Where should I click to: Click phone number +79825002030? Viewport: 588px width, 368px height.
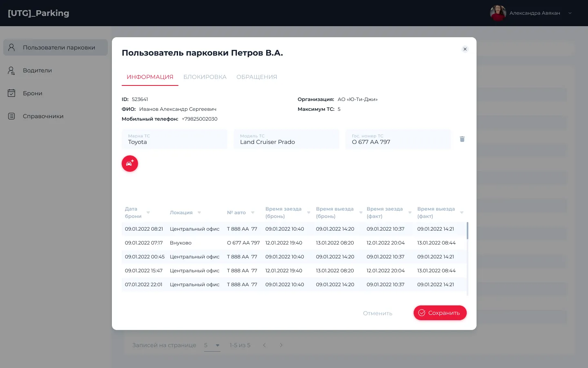[200, 119]
